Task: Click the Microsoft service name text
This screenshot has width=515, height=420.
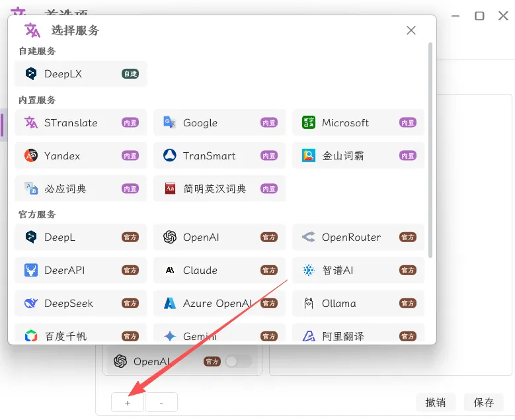Action: pos(345,122)
